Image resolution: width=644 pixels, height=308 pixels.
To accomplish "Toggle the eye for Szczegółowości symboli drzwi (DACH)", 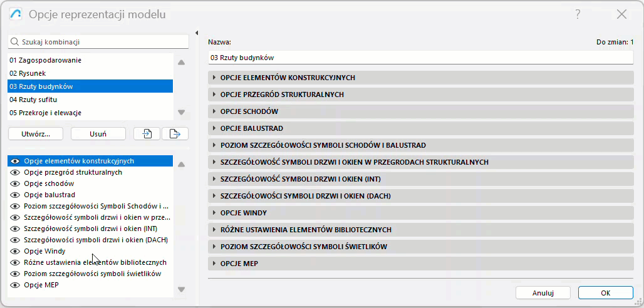I will click(x=15, y=240).
